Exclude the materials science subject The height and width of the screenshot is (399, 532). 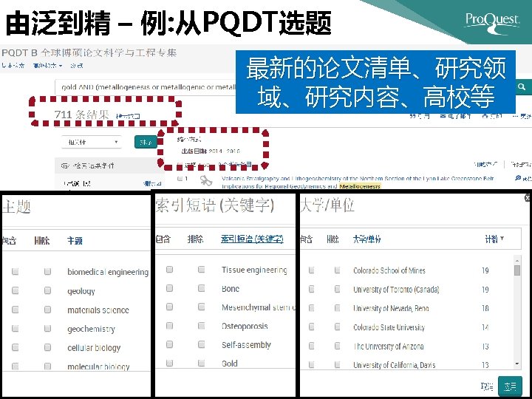click(47, 310)
